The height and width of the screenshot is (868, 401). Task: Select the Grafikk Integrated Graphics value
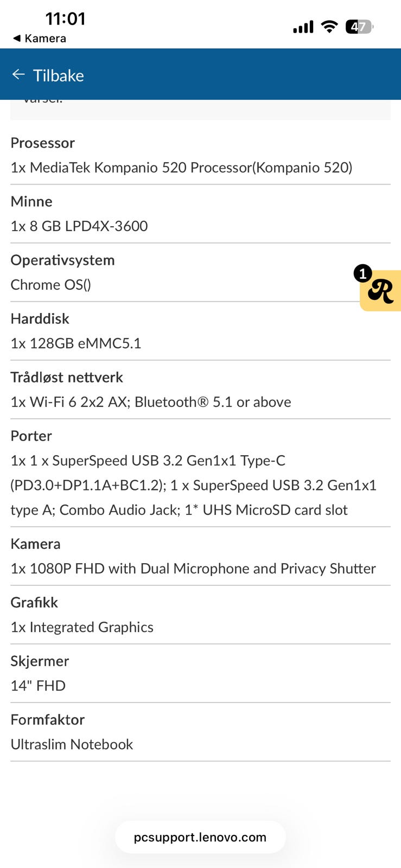[82, 627]
